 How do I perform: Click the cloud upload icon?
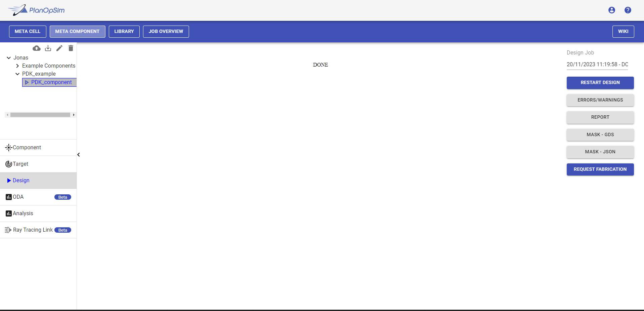click(37, 48)
